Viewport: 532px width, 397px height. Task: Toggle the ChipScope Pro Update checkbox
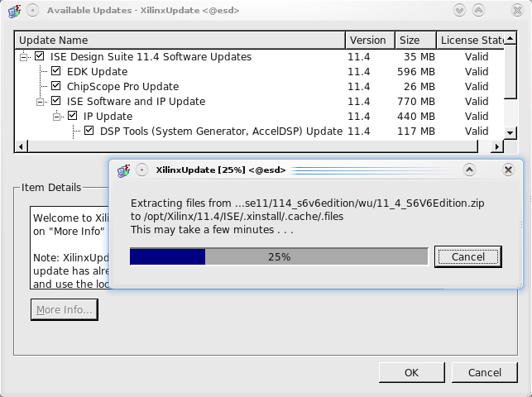coord(56,87)
